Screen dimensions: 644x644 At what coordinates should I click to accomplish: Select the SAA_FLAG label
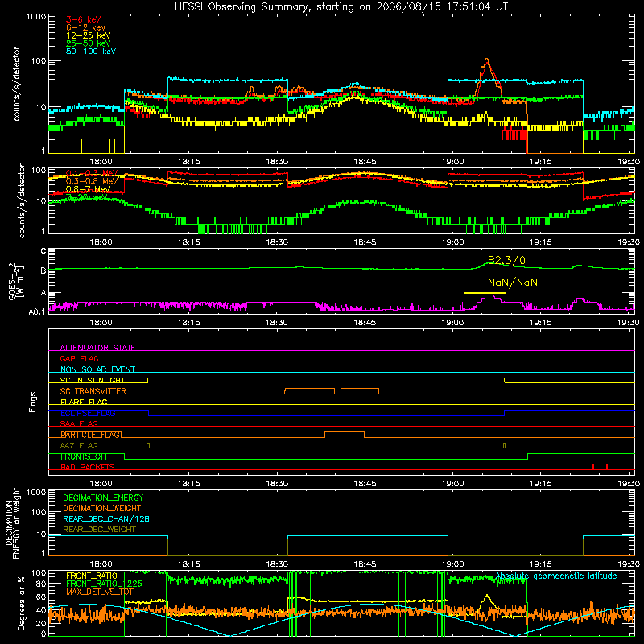pos(79,423)
